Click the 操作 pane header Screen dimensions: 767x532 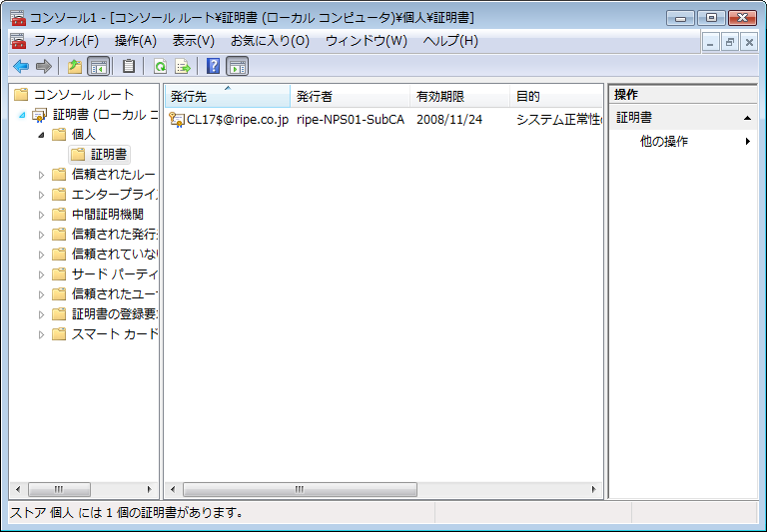point(683,95)
